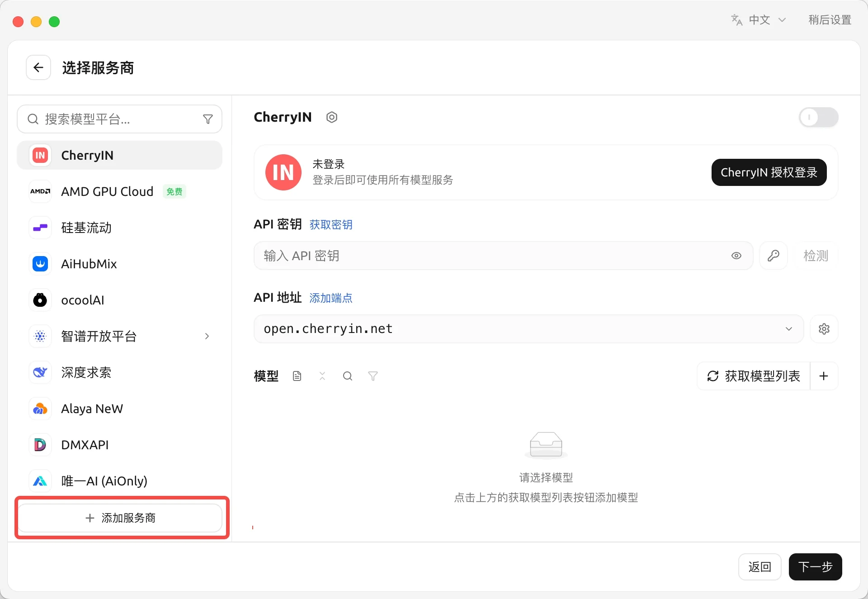868x599 pixels.
Task: Select Alaya NeW provider
Action: coord(120,409)
